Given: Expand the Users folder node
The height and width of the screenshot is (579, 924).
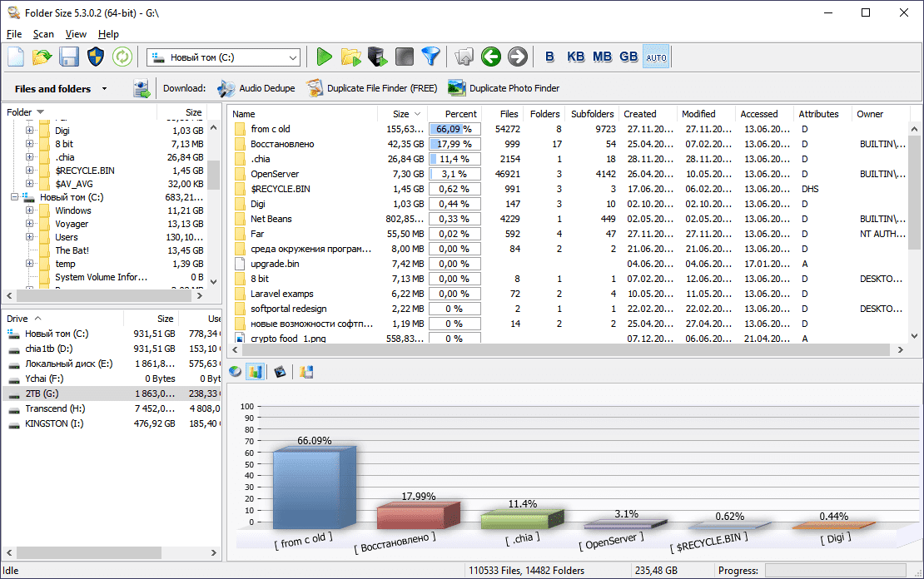Looking at the screenshot, I should 29,237.
